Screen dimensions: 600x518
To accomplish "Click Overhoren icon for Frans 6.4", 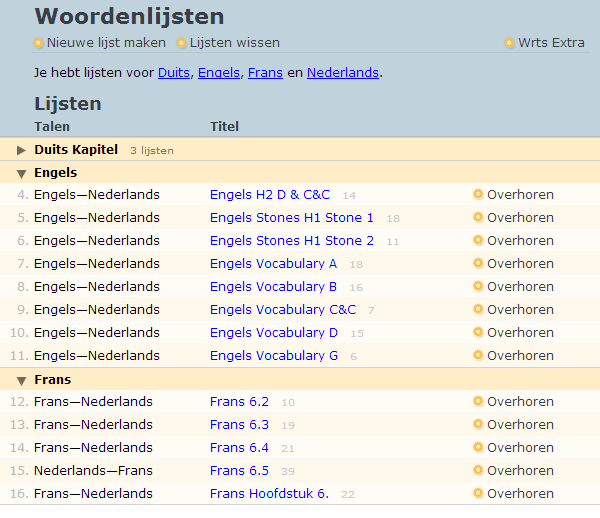I will coord(478,447).
